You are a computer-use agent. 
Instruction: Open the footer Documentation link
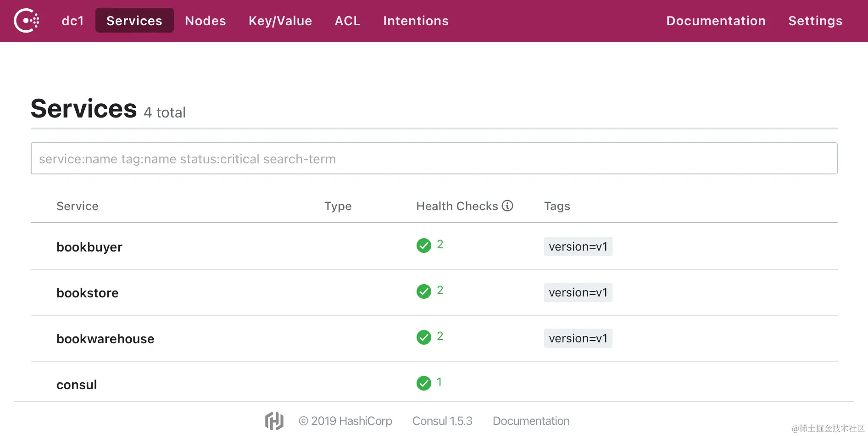pos(531,421)
